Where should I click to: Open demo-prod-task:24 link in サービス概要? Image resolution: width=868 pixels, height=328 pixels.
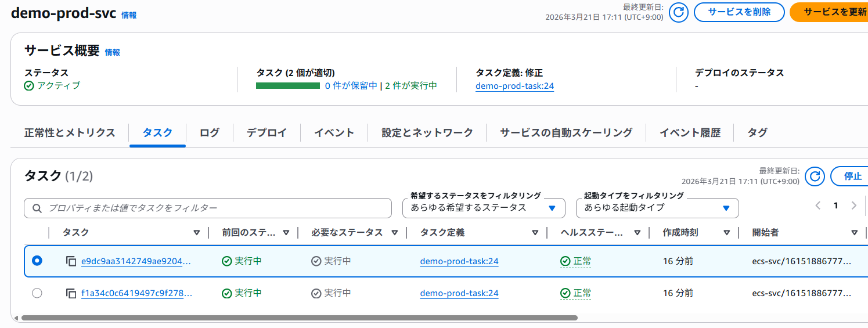pyautogui.click(x=514, y=86)
